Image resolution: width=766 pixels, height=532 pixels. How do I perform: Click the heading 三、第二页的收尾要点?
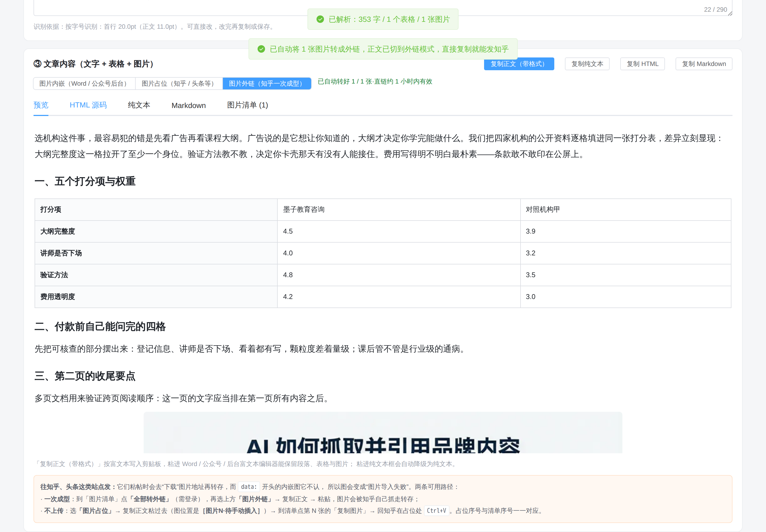coord(85,376)
